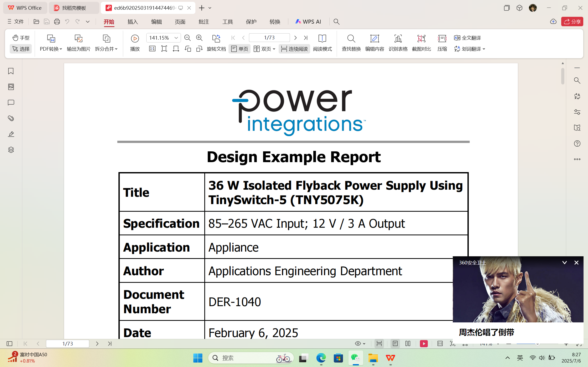This screenshot has height=367, width=588.
Task: Click the search icon beside WPS AI
Action: coord(336,22)
